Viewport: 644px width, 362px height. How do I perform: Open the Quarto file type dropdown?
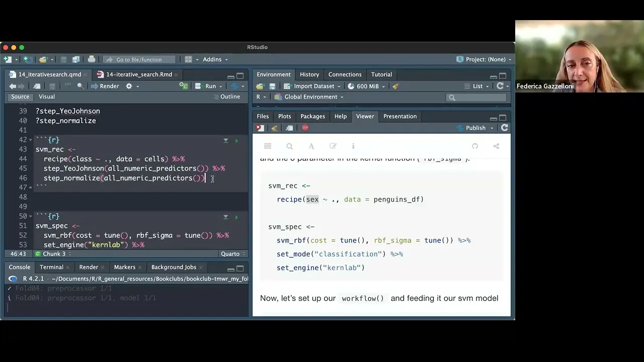pos(233,254)
